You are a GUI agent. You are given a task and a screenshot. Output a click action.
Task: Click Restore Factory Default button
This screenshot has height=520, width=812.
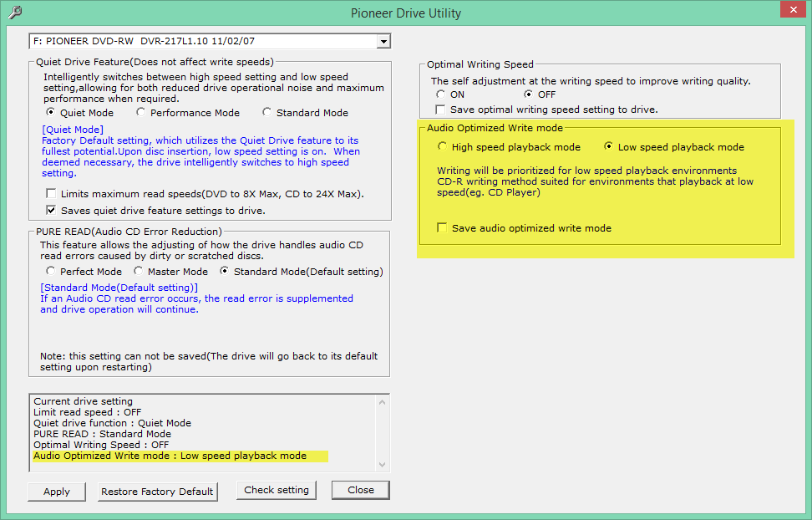point(157,492)
